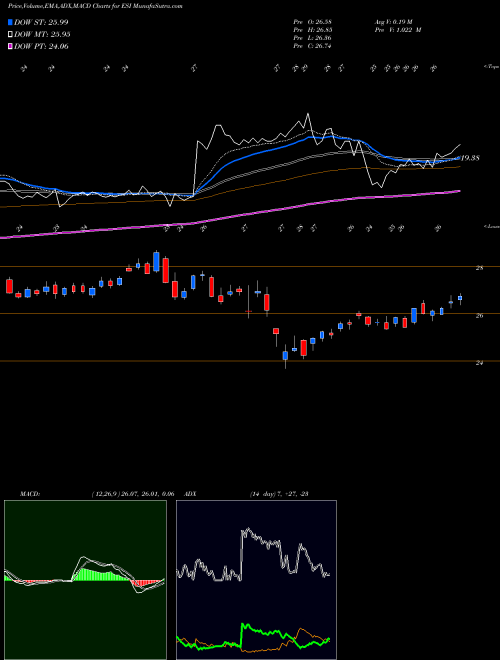Click the 26 price axis label

click(479, 315)
